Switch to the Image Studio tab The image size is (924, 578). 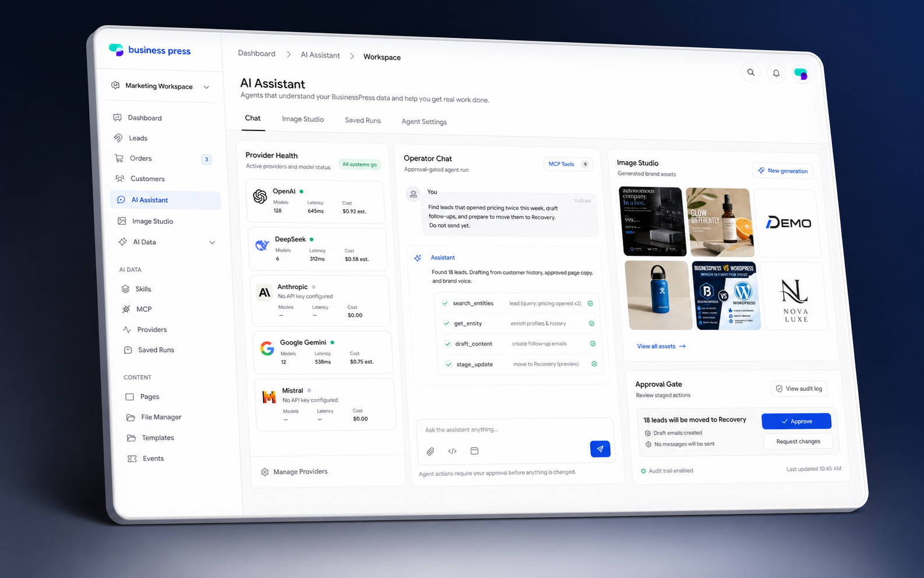[303, 119]
